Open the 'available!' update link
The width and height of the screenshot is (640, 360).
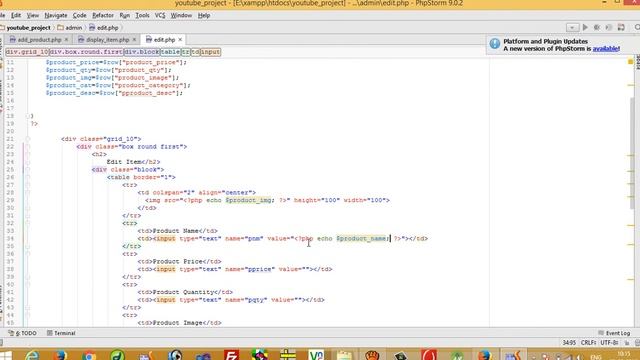(606, 49)
